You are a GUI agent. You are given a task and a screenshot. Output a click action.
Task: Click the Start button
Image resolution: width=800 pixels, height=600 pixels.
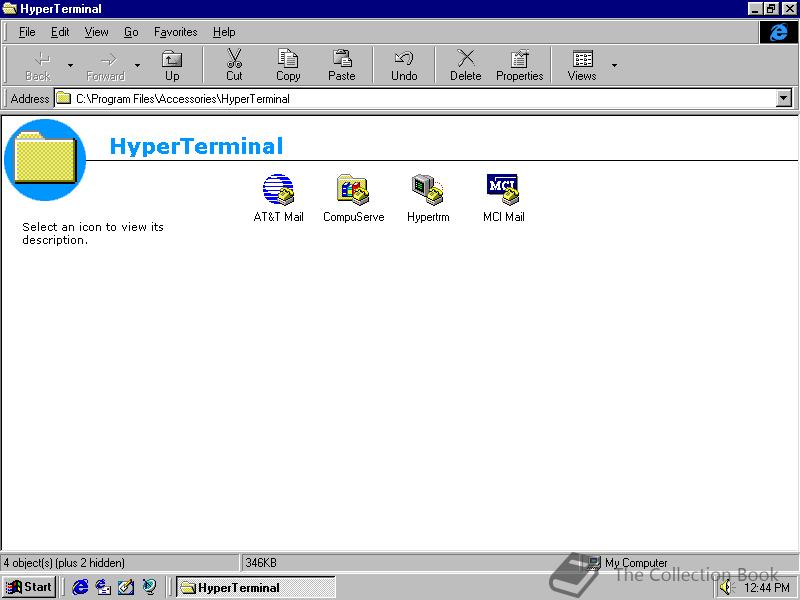pos(29,587)
